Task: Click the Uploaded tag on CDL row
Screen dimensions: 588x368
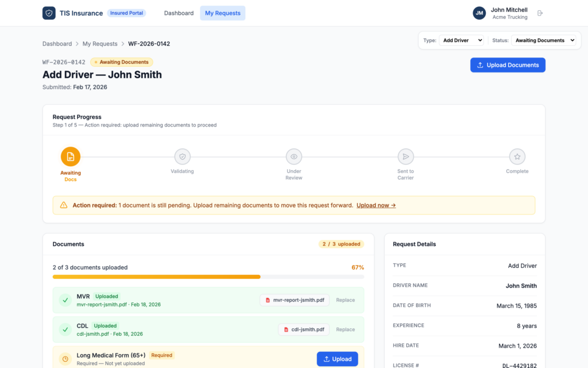Action: click(x=105, y=325)
